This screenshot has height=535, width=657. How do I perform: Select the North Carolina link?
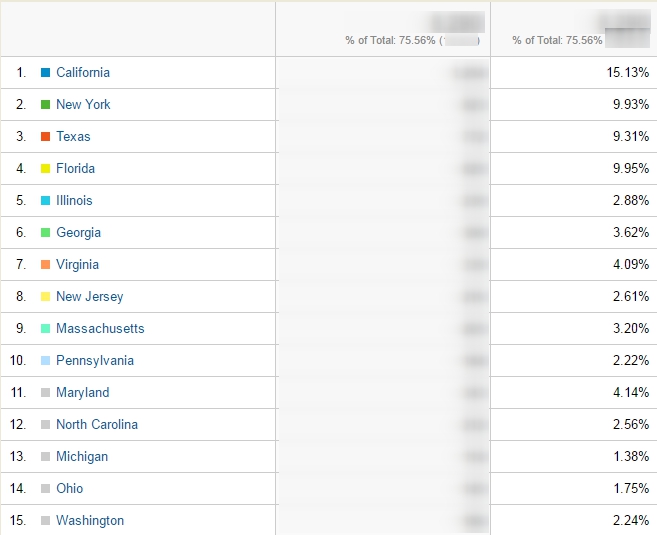point(97,424)
